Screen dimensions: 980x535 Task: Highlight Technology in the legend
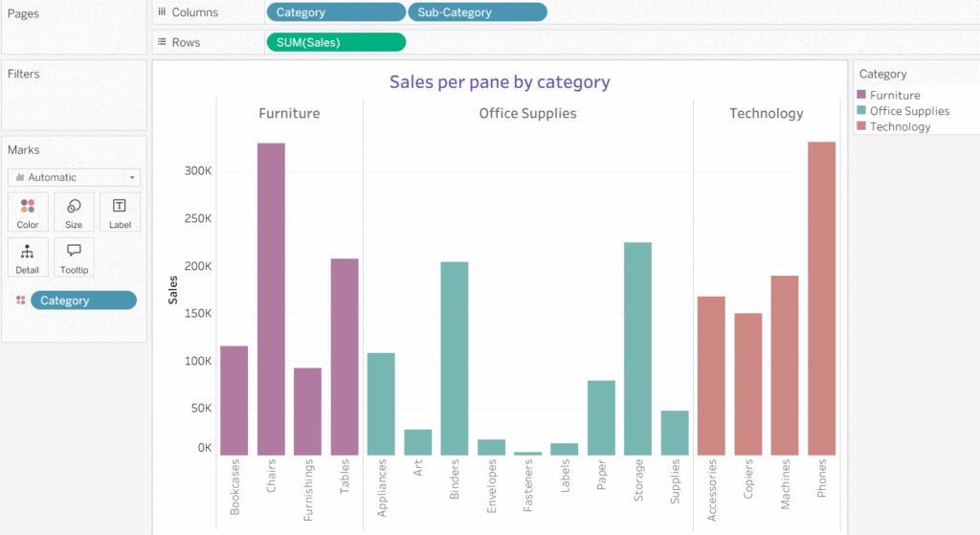(x=900, y=126)
